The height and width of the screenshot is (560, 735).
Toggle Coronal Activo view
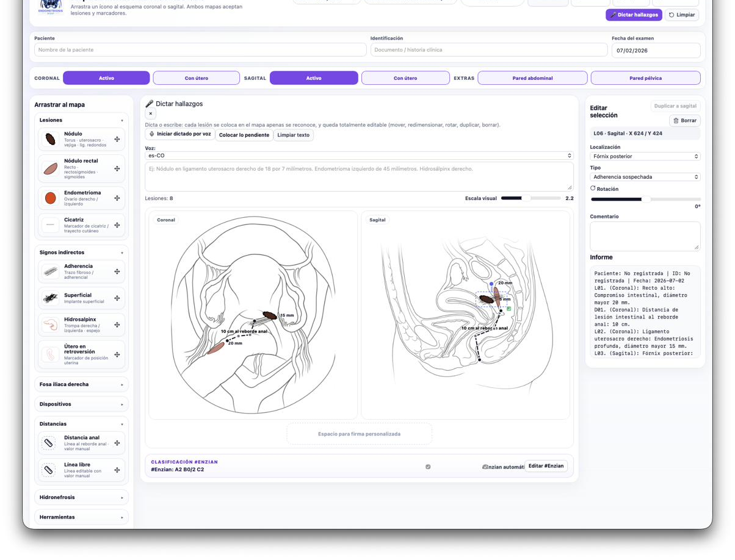pyautogui.click(x=106, y=78)
